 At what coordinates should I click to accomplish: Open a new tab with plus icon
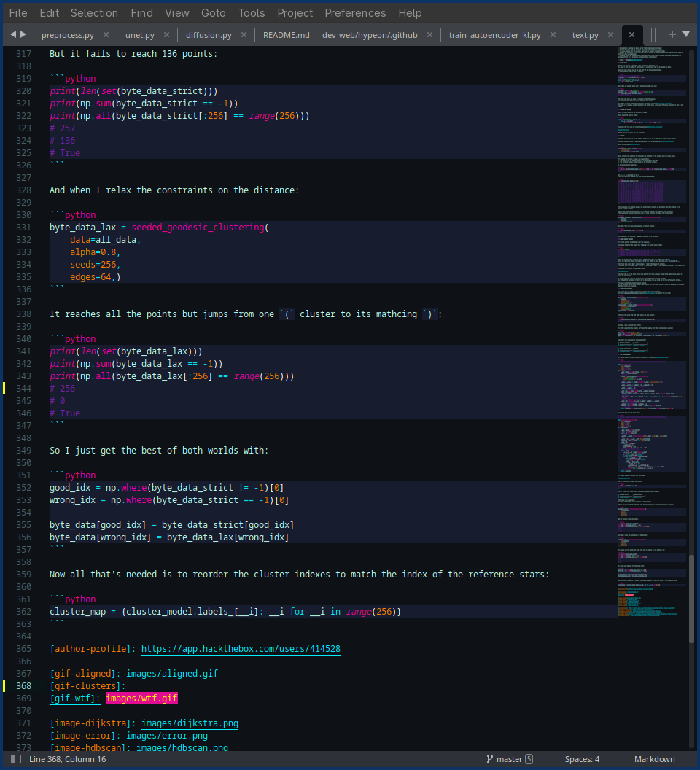pyautogui.click(x=672, y=34)
